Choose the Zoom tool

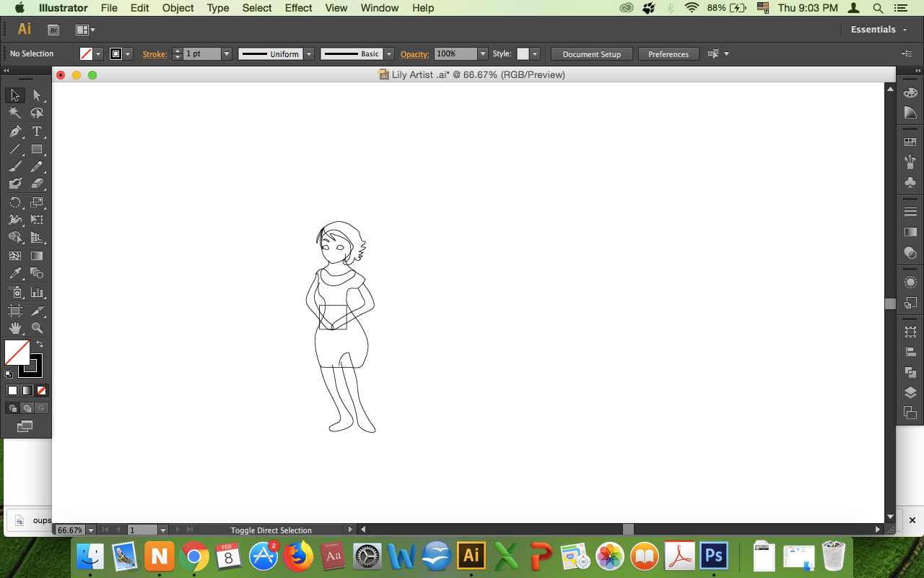[37, 328]
